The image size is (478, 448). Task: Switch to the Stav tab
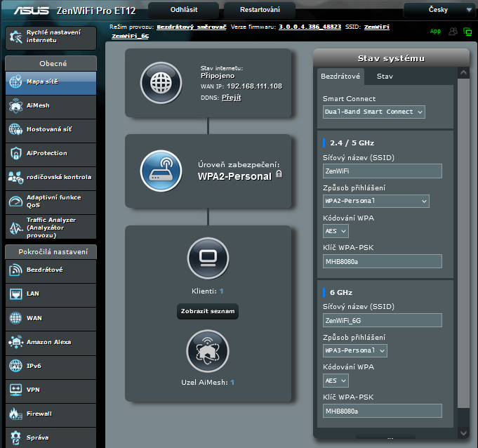point(385,76)
